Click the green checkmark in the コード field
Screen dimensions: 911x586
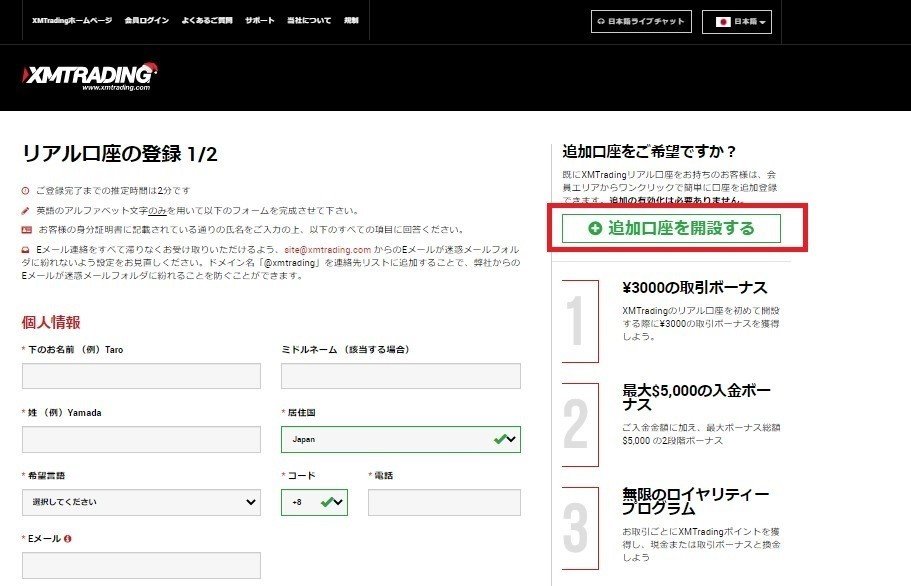click(x=327, y=502)
